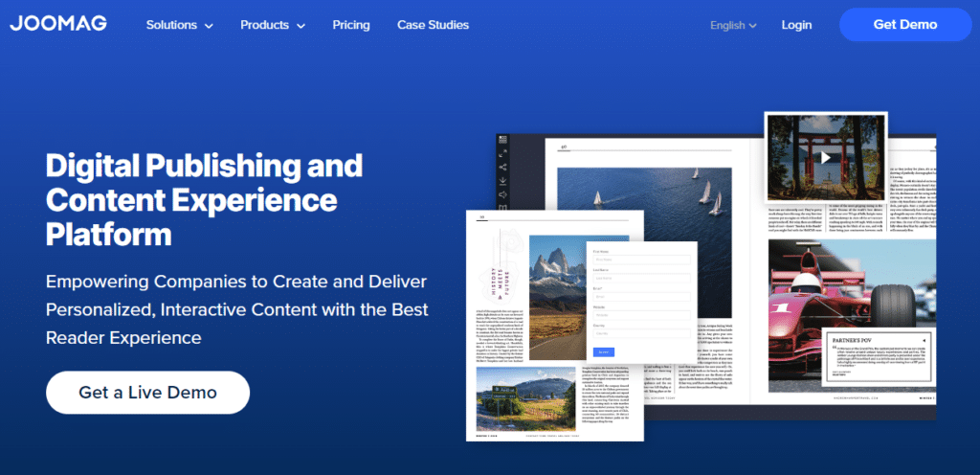Expand the Products dropdown menu

273,25
